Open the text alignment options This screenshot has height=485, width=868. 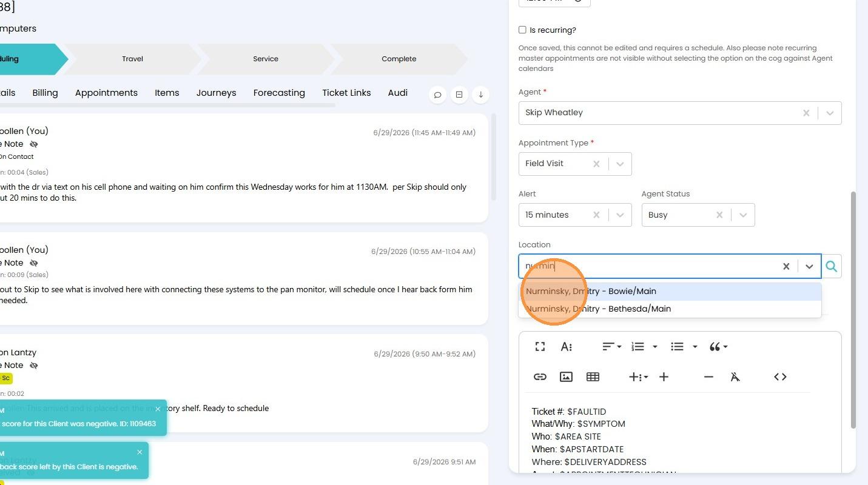[x=611, y=347]
